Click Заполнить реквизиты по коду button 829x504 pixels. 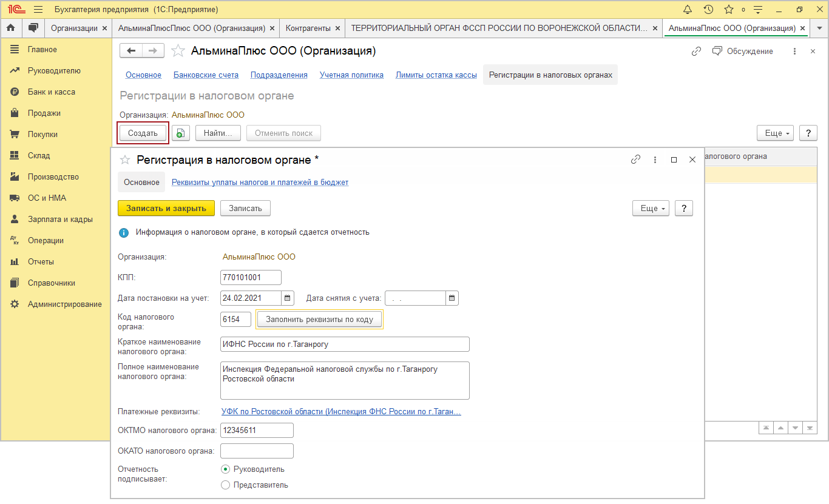(319, 318)
